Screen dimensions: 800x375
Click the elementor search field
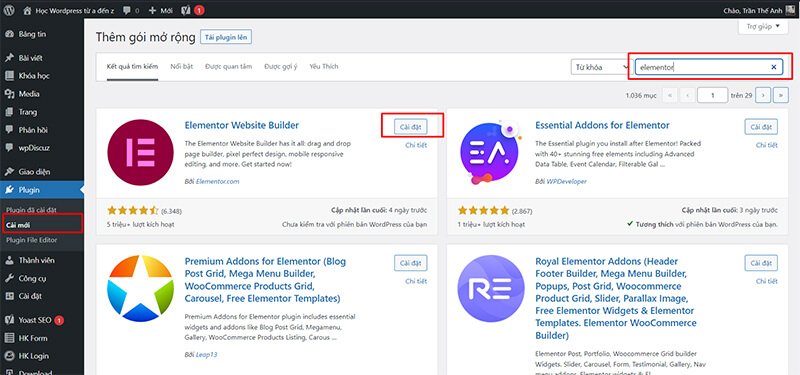point(709,67)
